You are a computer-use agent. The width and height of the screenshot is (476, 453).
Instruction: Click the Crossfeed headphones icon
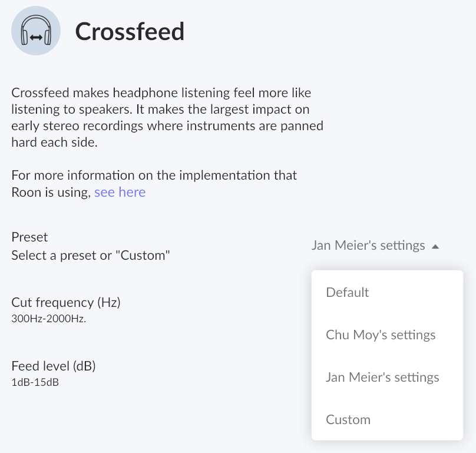point(37,31)
